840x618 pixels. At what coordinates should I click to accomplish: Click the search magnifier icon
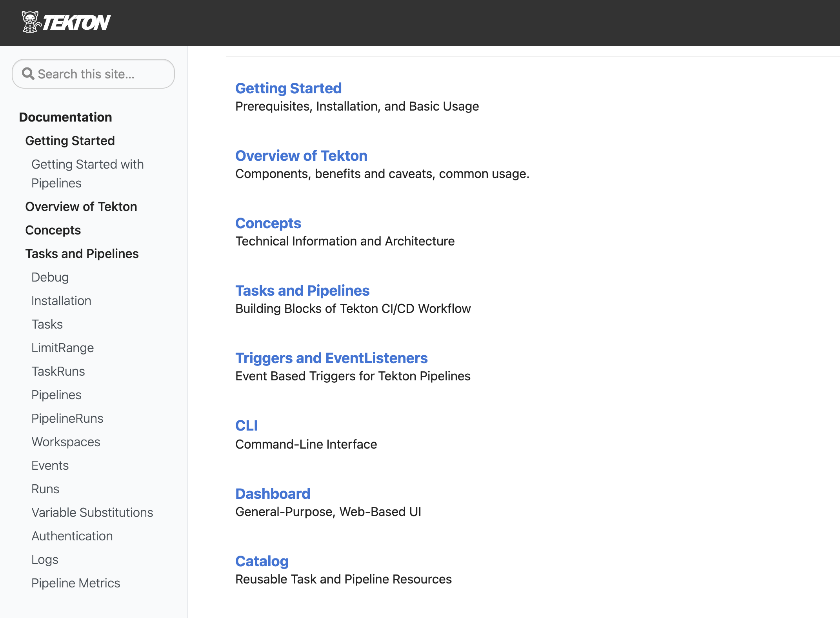pyautogui.click(x=28, y=74)
